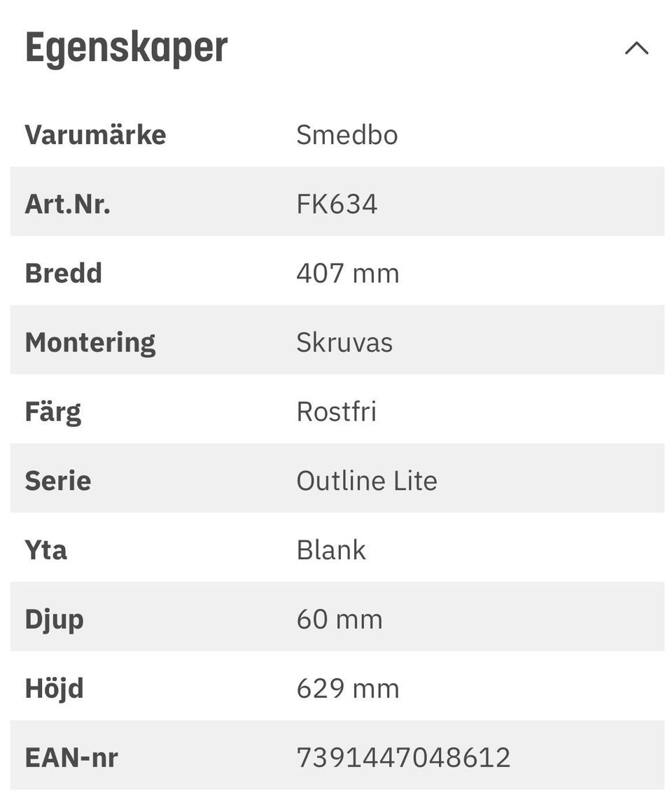Select the EAN-nr label
The height and width of the screenshot is (805, 672).
(x=71, y=758)
